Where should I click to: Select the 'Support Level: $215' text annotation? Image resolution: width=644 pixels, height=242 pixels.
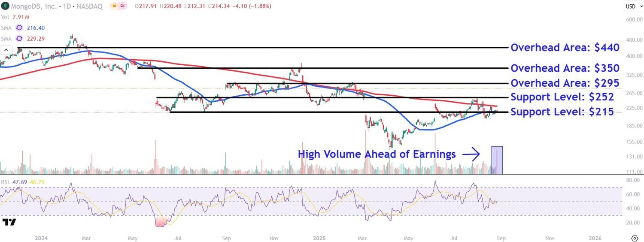(x=562, y=112)
